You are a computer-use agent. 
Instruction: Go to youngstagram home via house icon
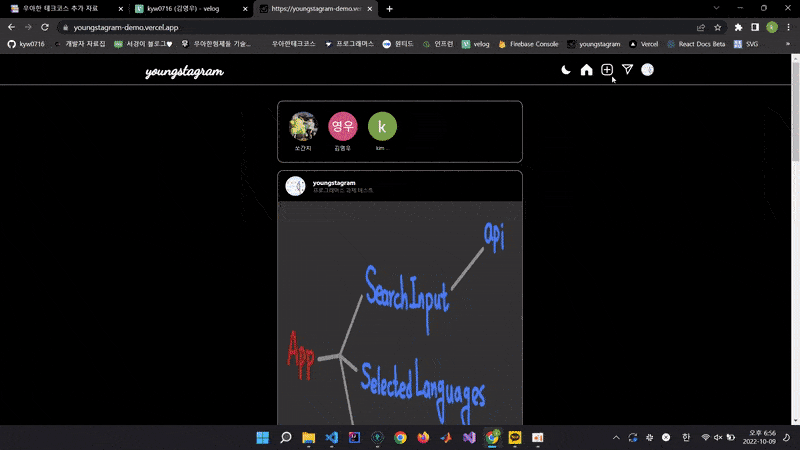click(586, 70)
